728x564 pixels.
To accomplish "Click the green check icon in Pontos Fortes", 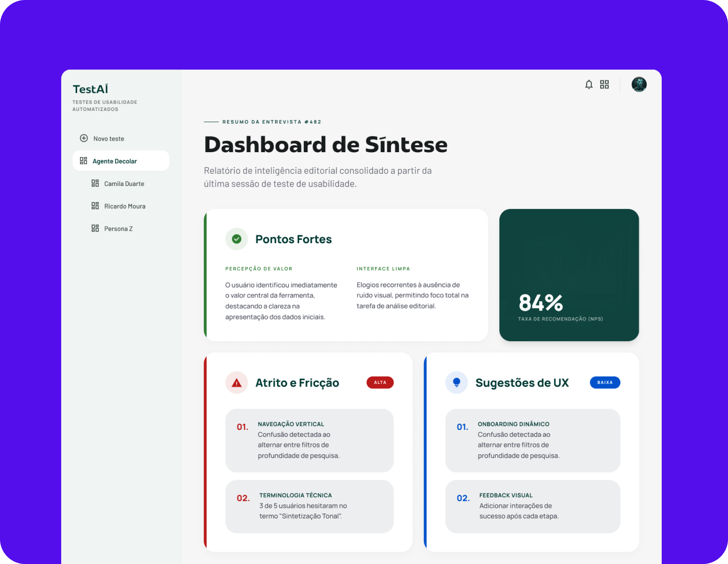I will 237,239.
